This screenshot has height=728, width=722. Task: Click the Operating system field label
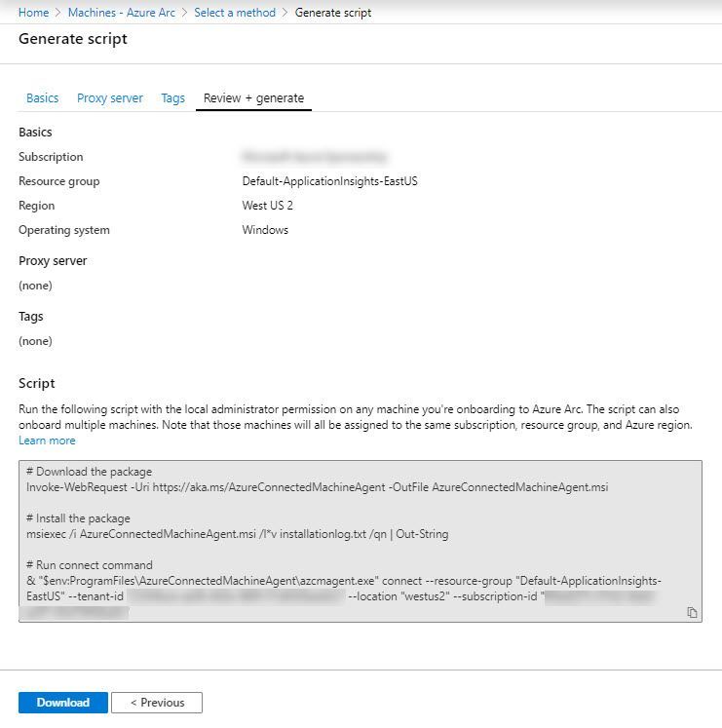64,230
